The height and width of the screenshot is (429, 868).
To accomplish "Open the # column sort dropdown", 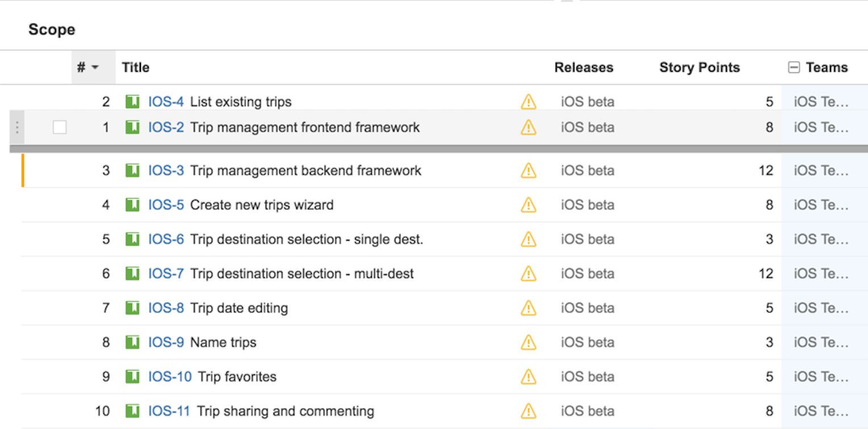I will [94, 68].
